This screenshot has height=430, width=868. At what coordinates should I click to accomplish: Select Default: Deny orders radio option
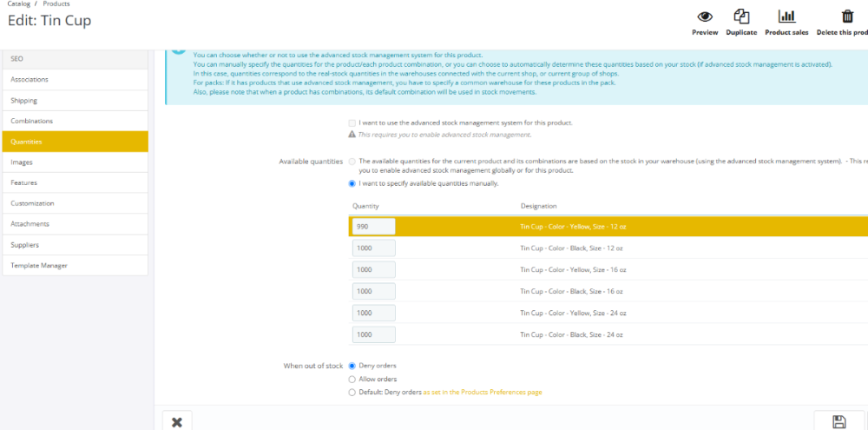pyautogui.click(x=352, y=393)
